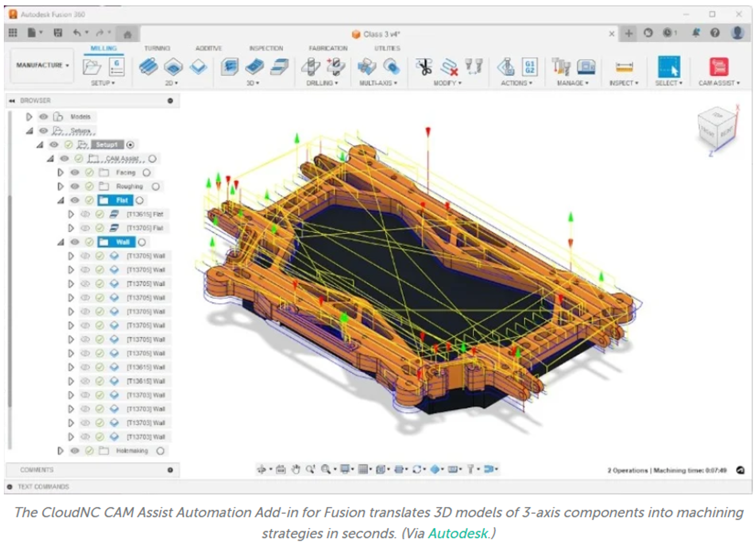Switch to the ADDITIVE tab
The image size is (756, 545).
[208, 48]
